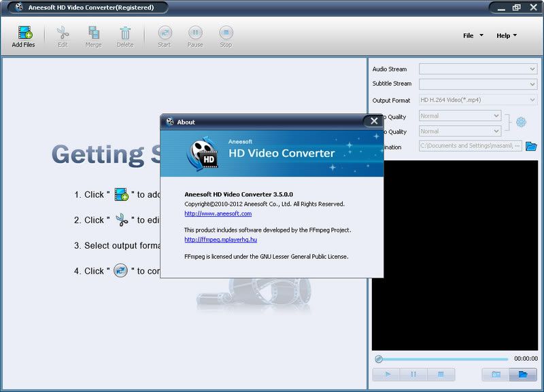Open the advanced quality settings gear icon
Screen dimensions: 544x392
click(521, 122)
